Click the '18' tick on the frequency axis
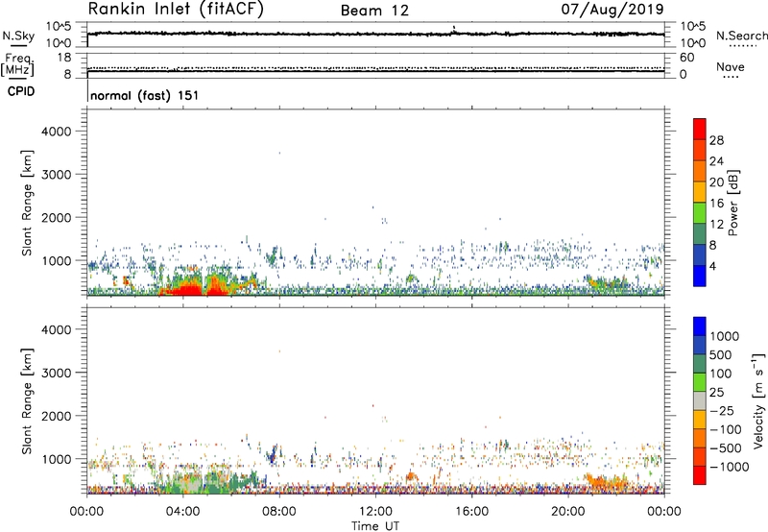This screenshot has height=532, width=768. (x=64, y=58)
